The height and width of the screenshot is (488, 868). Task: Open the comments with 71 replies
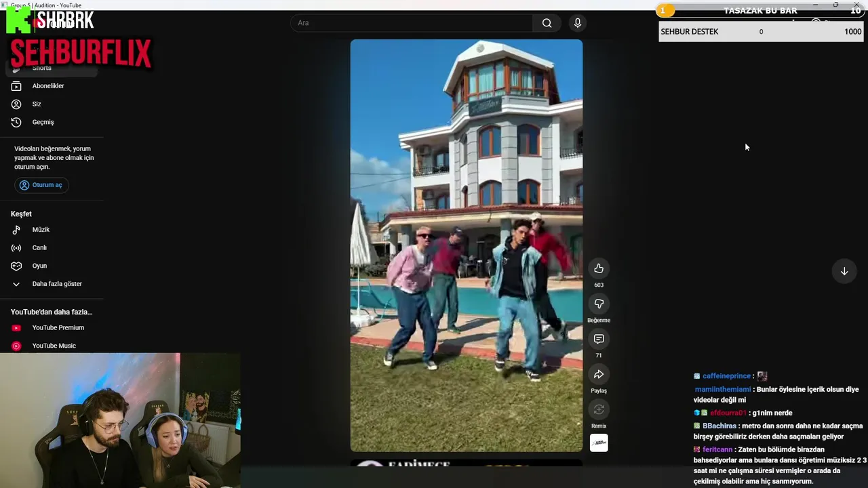pyautogui.click(x=599, y=339)
